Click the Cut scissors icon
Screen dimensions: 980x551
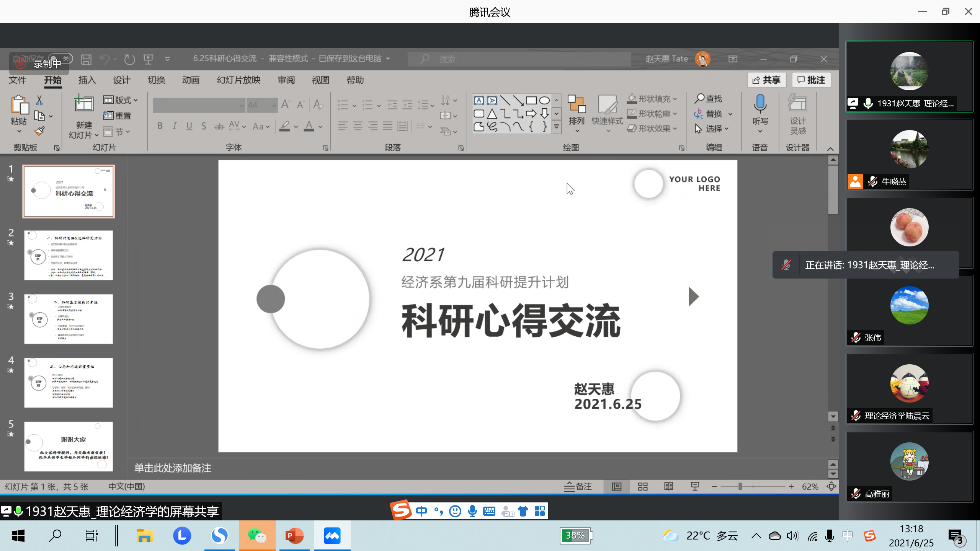point(39,100)
